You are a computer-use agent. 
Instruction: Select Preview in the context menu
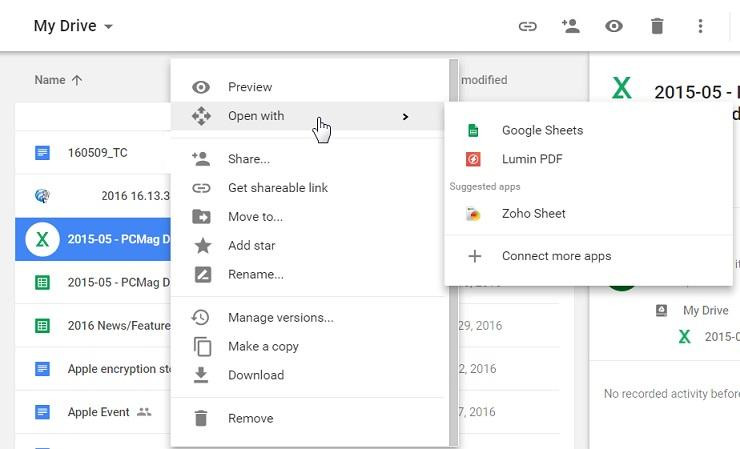coord(250,87)
